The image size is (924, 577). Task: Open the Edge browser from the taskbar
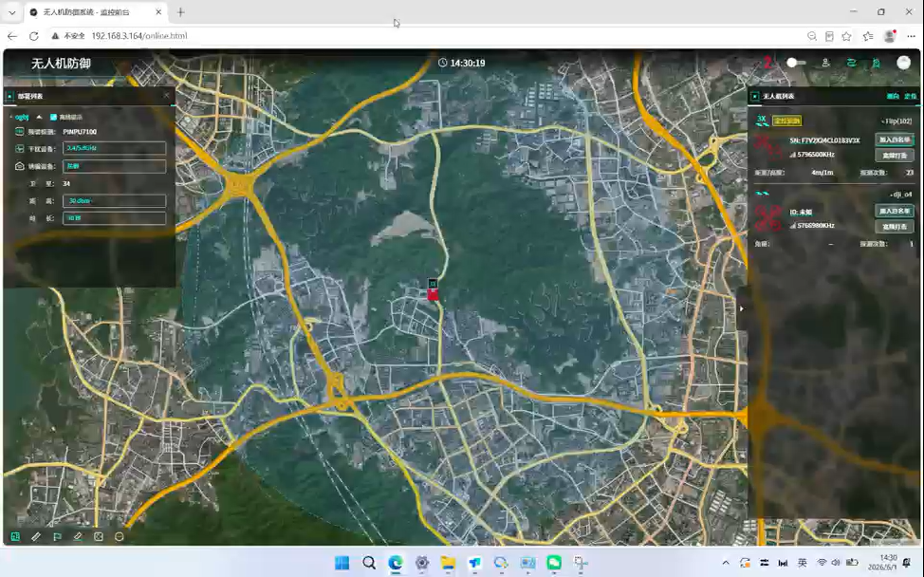click(396, 563)
